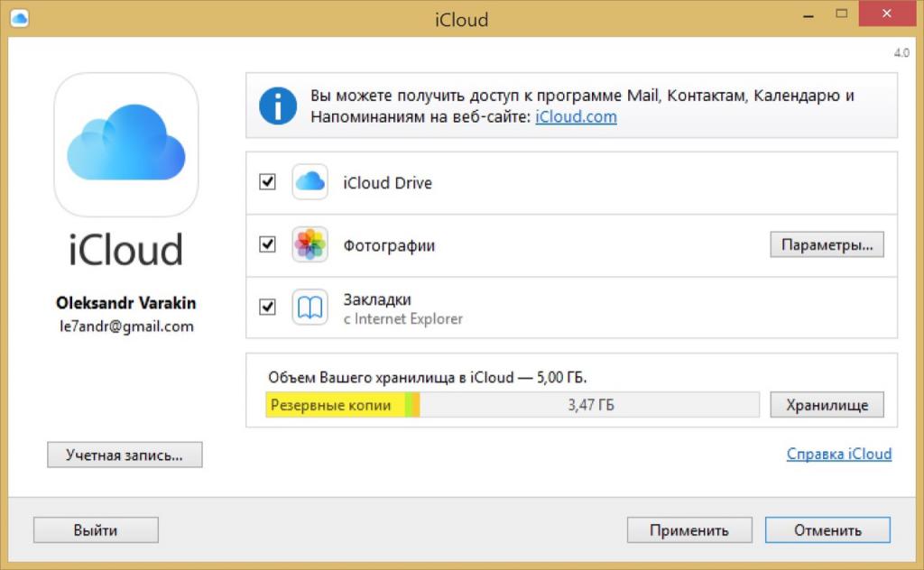
Task: Click the yellow Резервные копии storage segment
Action: click(x=336, y=405)
